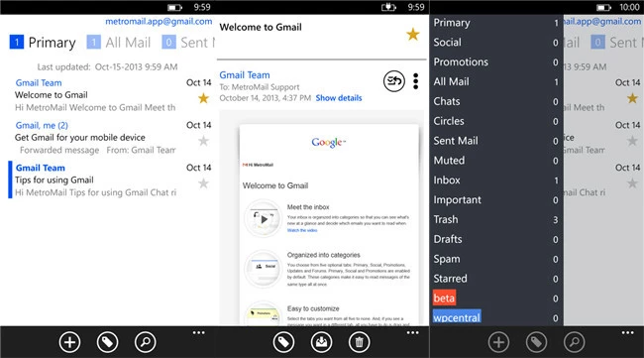Select Promotions in the label list
The width and height of the screenshot is (644, 358).
pos(461,62)
